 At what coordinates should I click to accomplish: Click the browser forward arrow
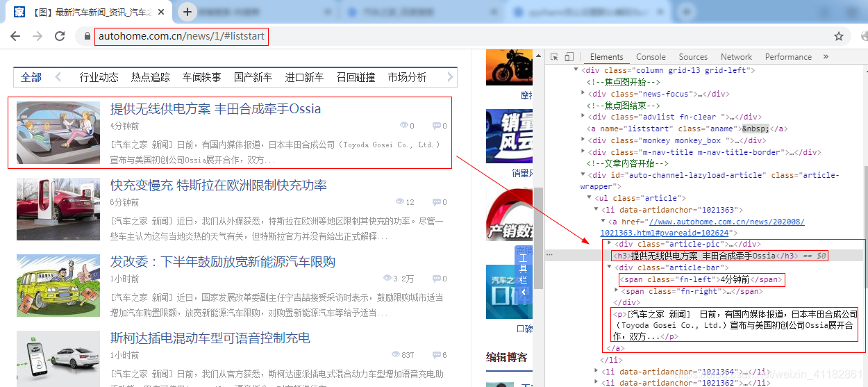pos(37,36)
